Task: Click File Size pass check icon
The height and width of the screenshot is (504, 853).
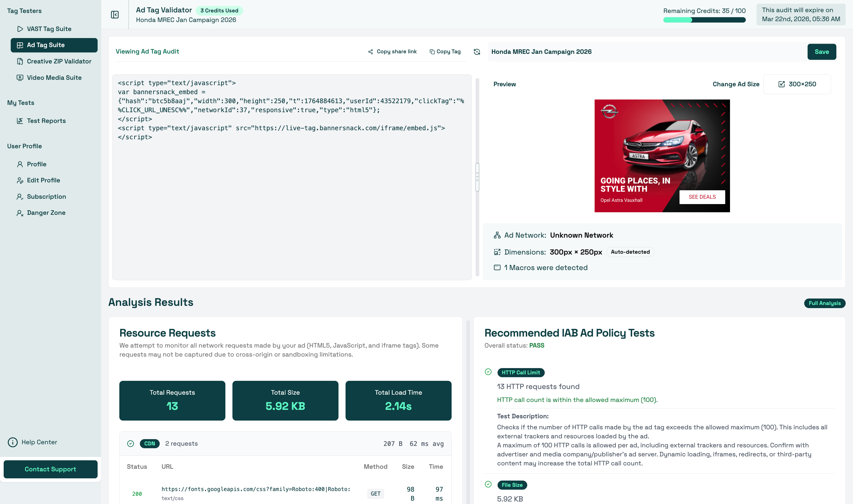Action: tap(488, 484)
